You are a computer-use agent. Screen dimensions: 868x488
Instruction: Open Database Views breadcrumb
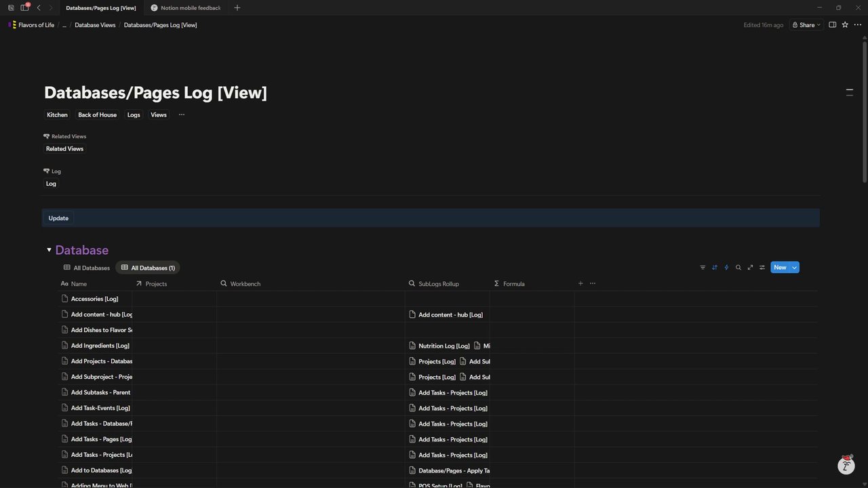tap(95, 25)
